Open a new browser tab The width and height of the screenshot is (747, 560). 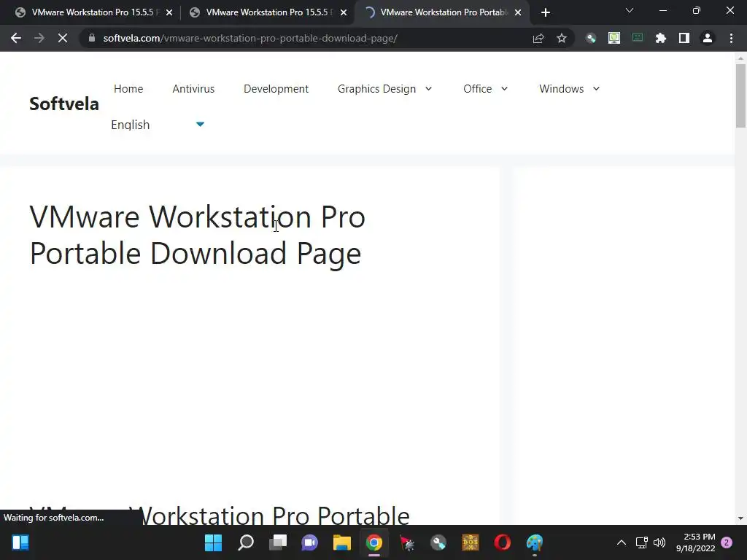(x=546, y=12)
